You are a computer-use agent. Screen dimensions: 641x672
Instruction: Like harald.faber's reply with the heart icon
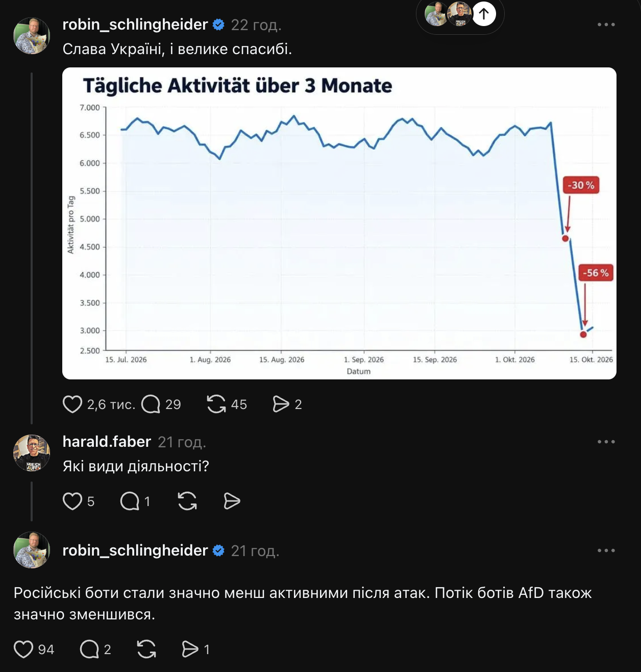72,501
